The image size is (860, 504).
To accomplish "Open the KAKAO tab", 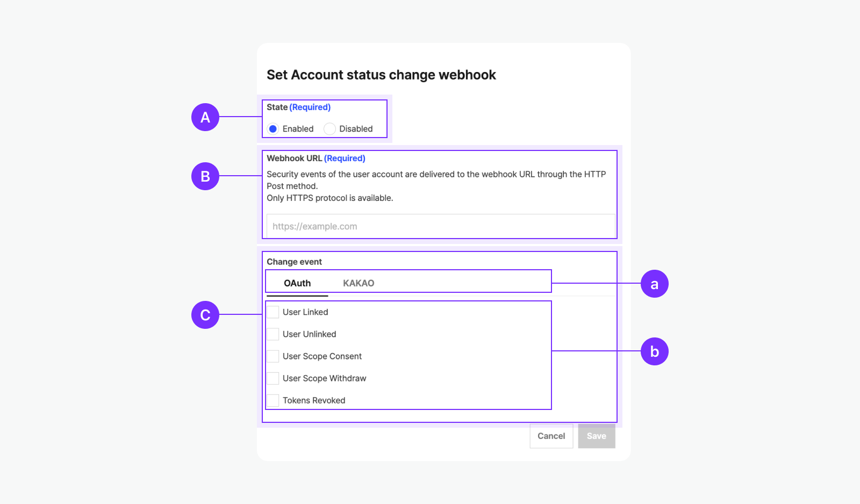I will coord(359,283).
